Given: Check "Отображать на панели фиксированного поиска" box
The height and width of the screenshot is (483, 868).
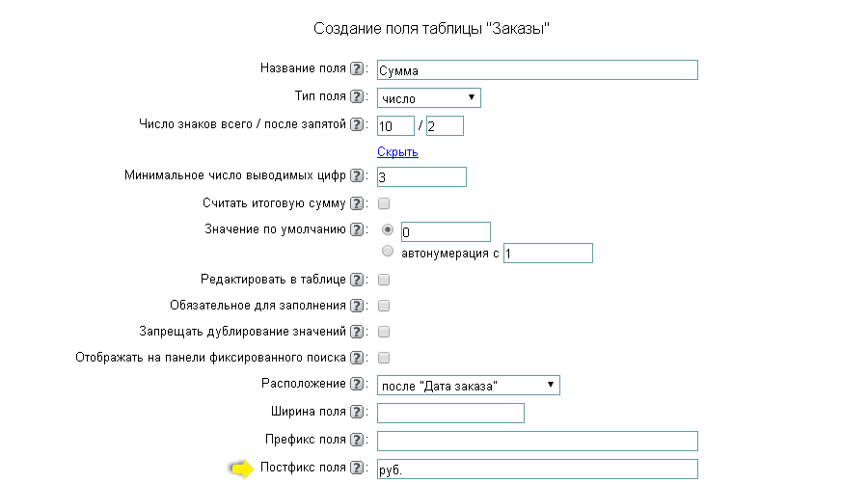Looking at the screenshot, I should (384, 358).
